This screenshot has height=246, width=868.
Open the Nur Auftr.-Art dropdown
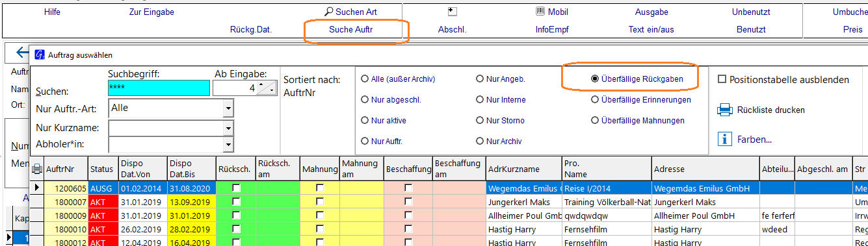click(x=228, y=108)
